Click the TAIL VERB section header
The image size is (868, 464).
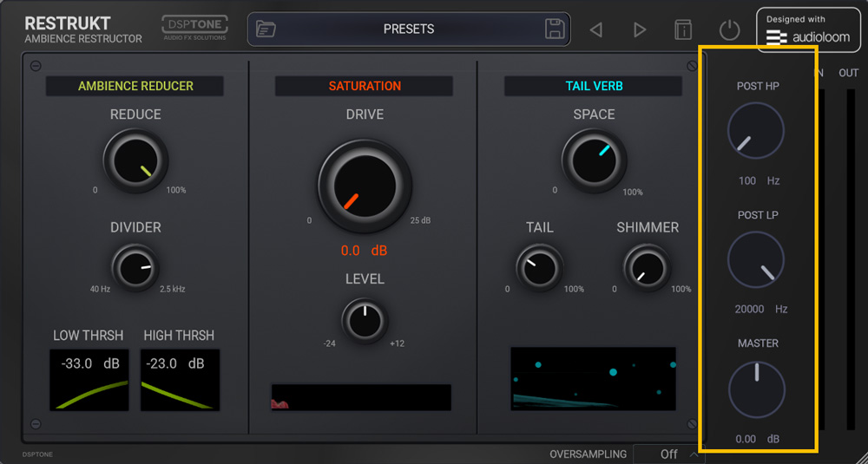594,86
